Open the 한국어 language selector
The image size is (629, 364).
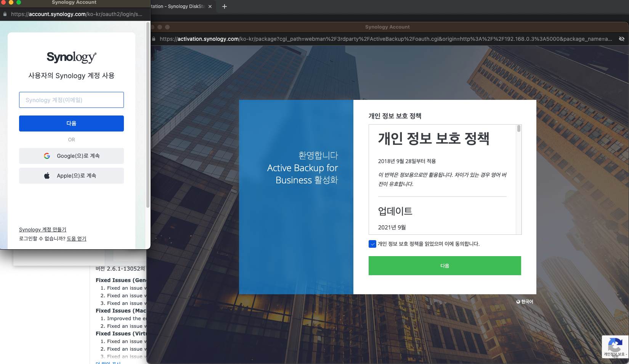525,301
